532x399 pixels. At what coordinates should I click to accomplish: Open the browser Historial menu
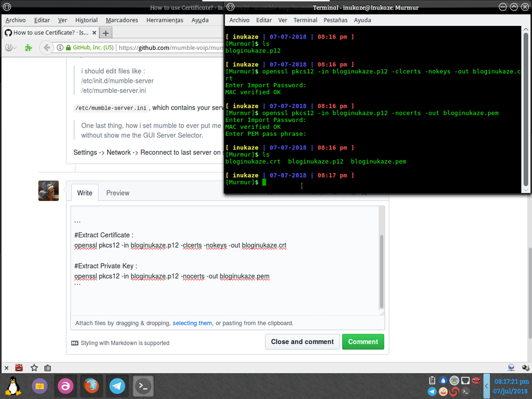click(87, 20)
